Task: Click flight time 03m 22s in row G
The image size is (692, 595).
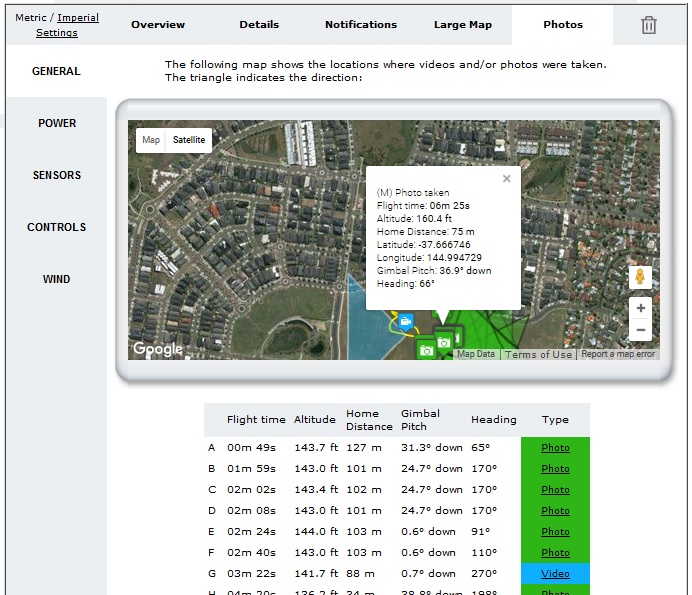Action: coord(251,574)
